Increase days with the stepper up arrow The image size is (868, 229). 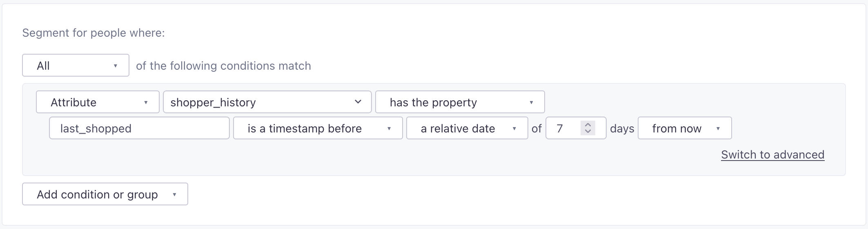click(588, 125)
